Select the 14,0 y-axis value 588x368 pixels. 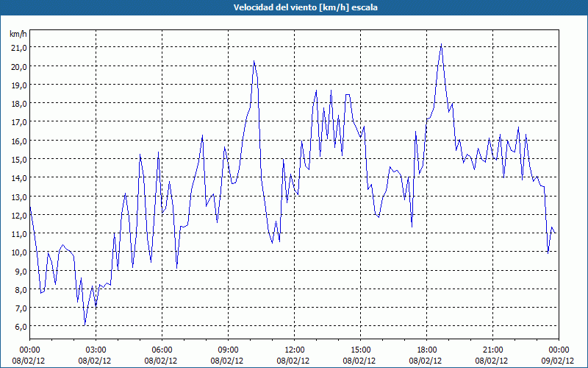(19, 178)
